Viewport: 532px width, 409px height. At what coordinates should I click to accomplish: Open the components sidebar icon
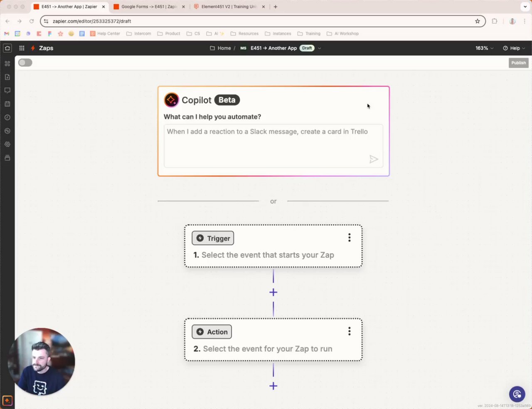coord(7,64)
